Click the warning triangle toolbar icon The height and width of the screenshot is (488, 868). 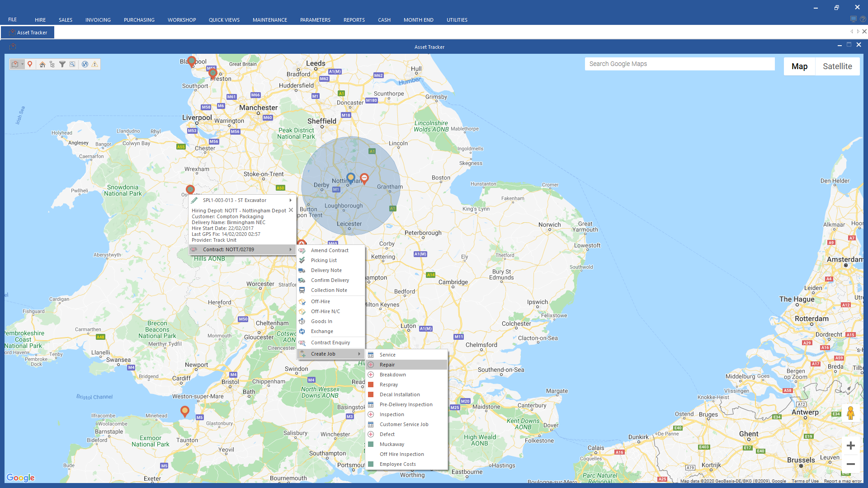pyautogui.click(x=95, y=64)
